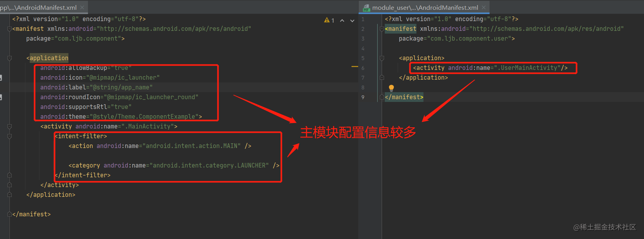This screenshot has height=239, width=644.
Task: Click android:allowBackup="true" attribute
Action: pyautogui.click(x=86, y=68)
